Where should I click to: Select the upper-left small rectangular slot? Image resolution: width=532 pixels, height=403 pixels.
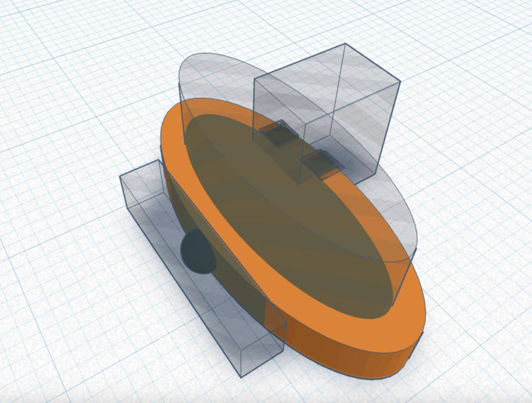pyautogui.click(x=278, y=133)
